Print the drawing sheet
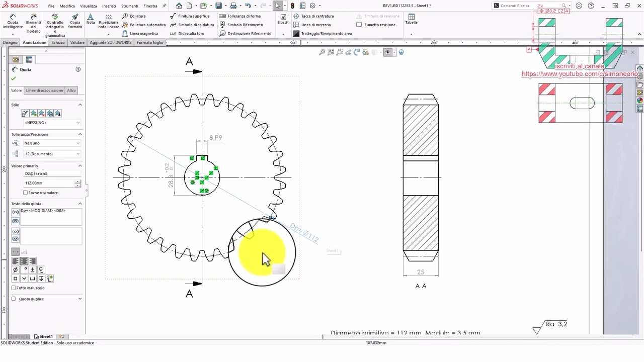Image resolution: width=644 pixels, height=362 pixels. tap(233, 6)
